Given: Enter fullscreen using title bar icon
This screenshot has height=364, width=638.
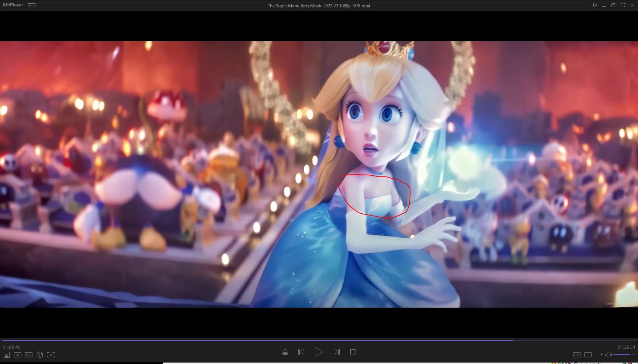Looking at the screenshot, I should pyautogui.click(x=623, y=5).
